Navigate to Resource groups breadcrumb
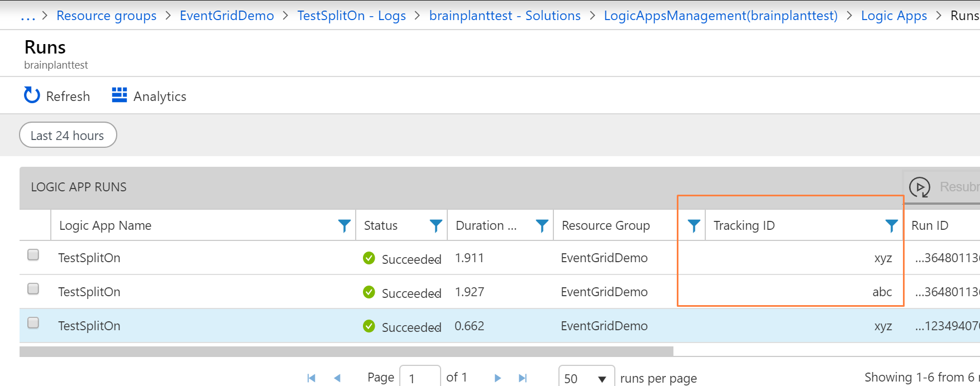 coord(107,16)
